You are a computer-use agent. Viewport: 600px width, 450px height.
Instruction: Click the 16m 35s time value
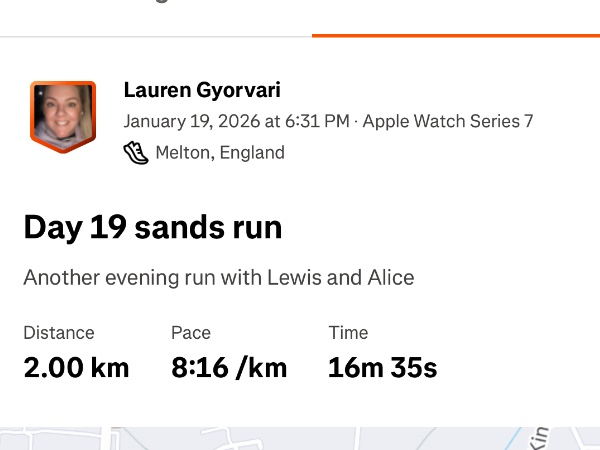coord(382,367)
